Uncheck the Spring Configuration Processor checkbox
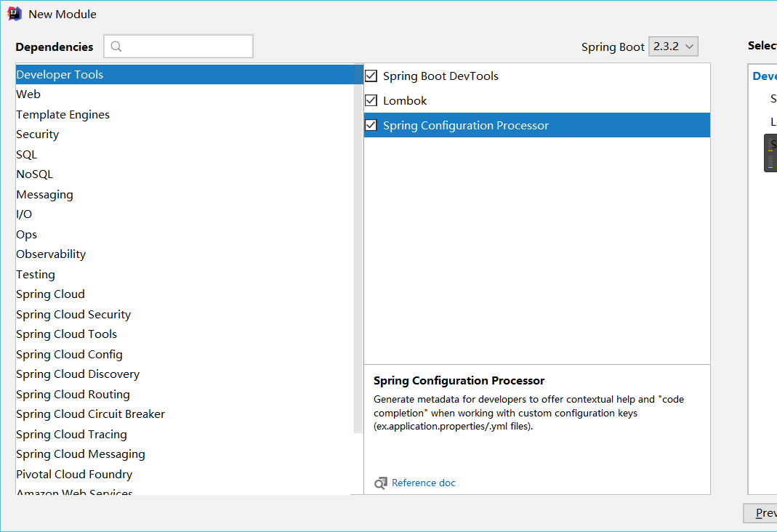Viewport: 777px width, 532px height. point(371,125)
